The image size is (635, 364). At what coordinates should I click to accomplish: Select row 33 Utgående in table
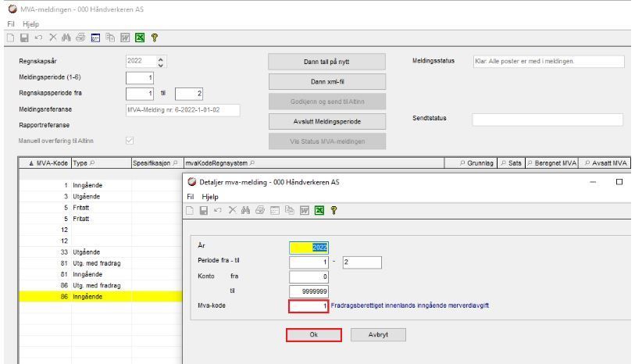tap(101, 252)
